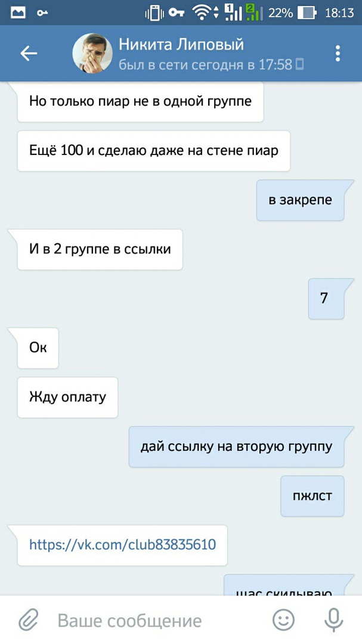Screen dimensions: 362x644
Task: Open the three-dot overflow menu
Action: click(338, 54)
